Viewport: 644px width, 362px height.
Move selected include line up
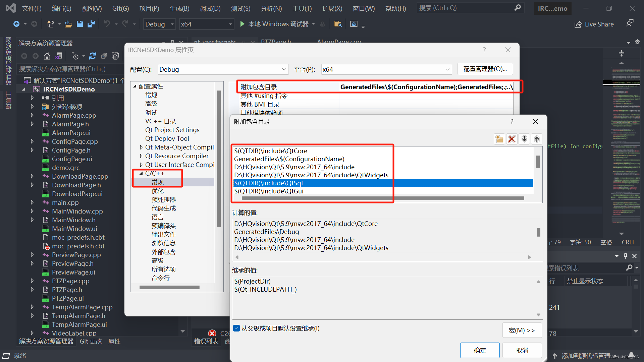(x=537, y=139)
